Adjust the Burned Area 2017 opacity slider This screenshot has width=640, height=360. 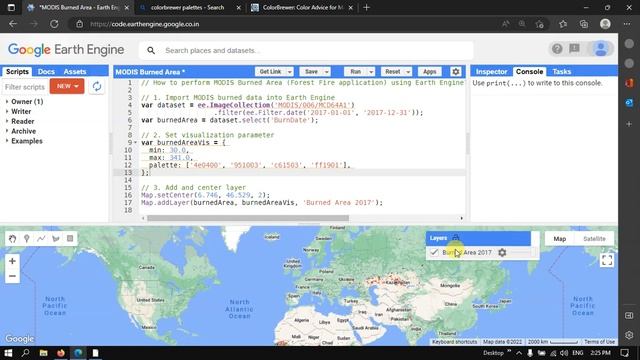tap(523, 253)
